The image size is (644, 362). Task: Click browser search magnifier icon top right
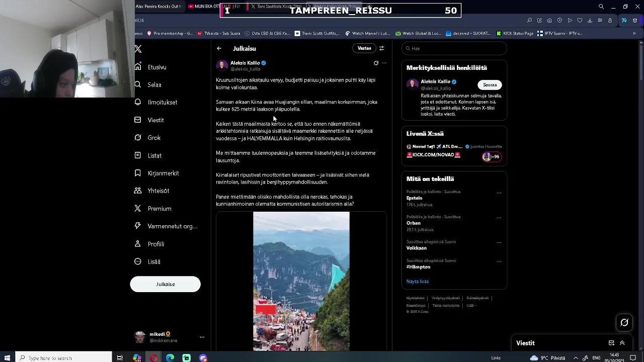(601, 7)
